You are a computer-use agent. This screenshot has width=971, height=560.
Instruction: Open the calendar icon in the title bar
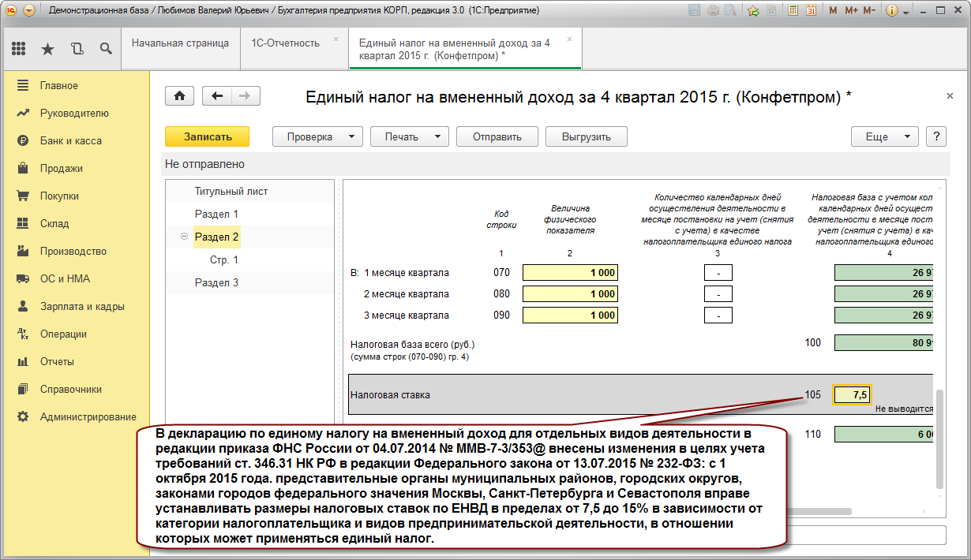pos(811,11)
